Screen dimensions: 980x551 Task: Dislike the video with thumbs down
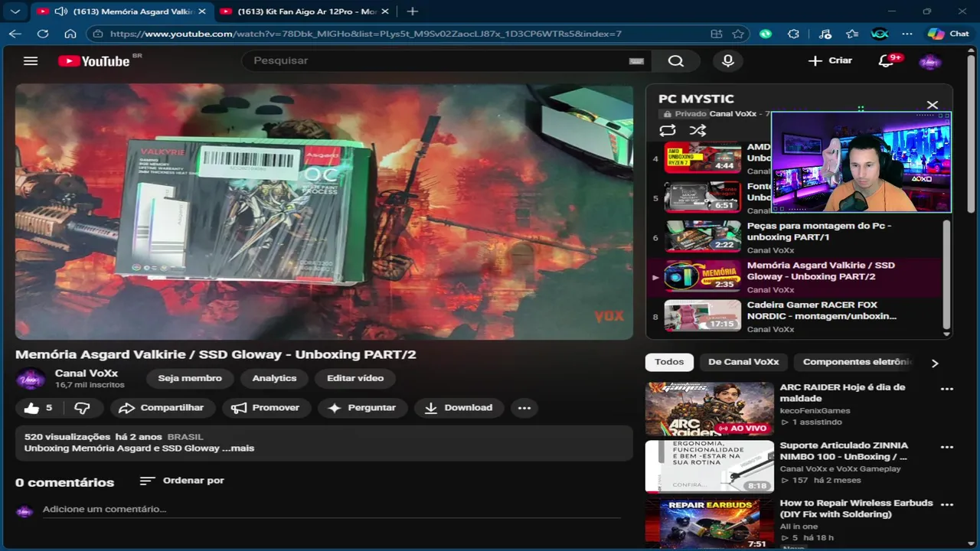click(83, 408)
